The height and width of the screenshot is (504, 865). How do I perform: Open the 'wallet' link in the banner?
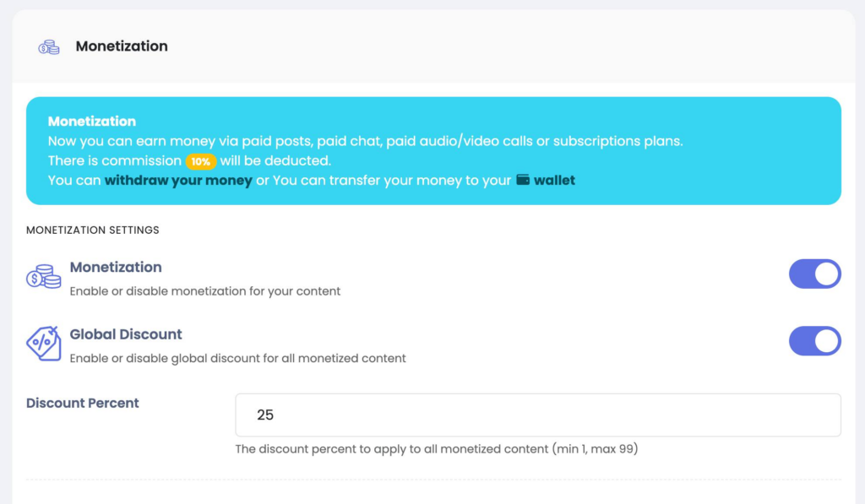(x=554, y=181)
